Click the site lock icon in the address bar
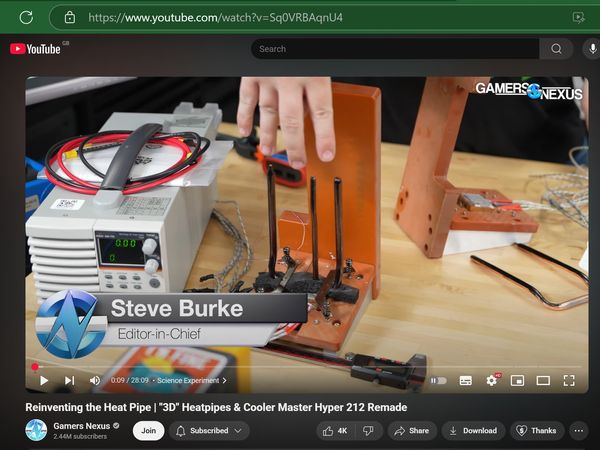The width and height of the screenshot is (600, 450). click(x=70, y=17)
